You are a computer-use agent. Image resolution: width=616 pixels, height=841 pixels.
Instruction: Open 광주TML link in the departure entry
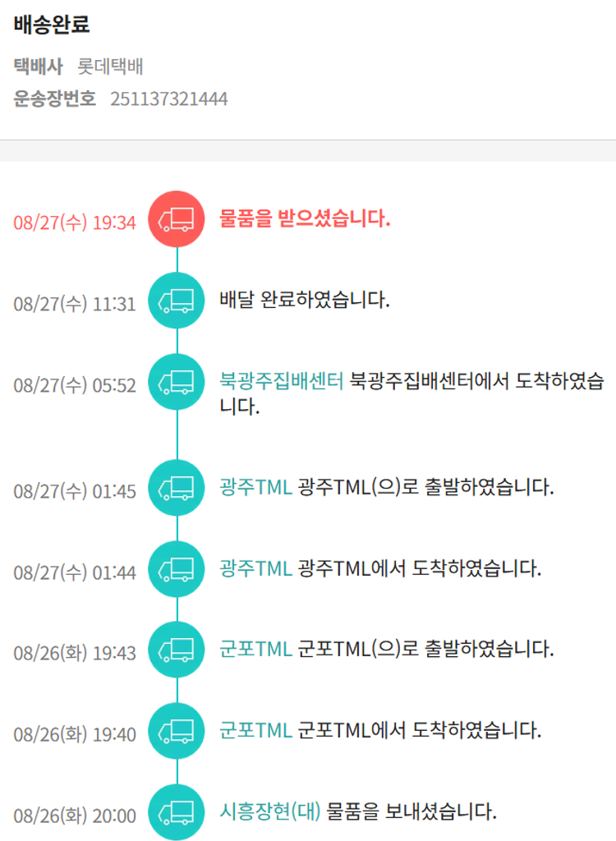pos(255,488)
